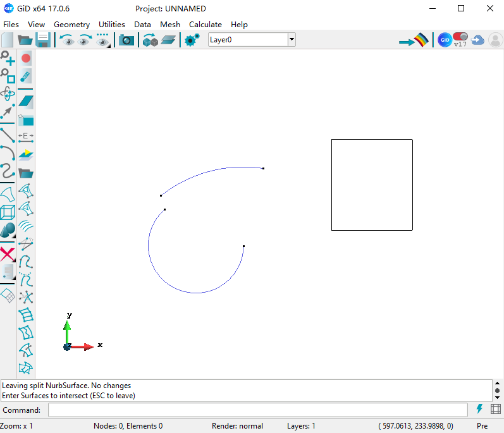Open the Calculate menu

click(x=206, y=25)
